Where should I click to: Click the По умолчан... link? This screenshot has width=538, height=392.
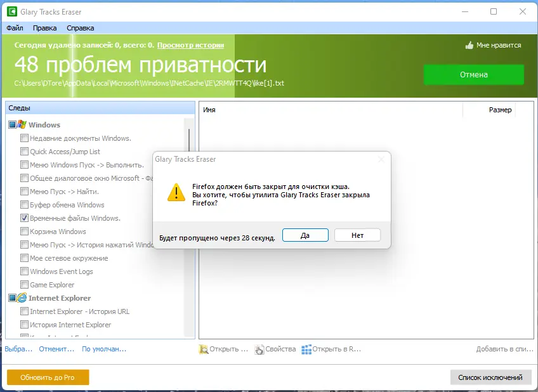click(x=104, y=349)
